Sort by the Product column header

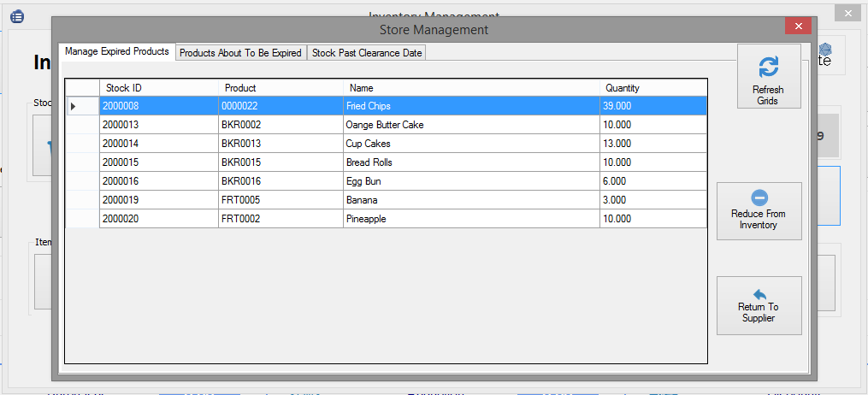[x=280, y=88]
